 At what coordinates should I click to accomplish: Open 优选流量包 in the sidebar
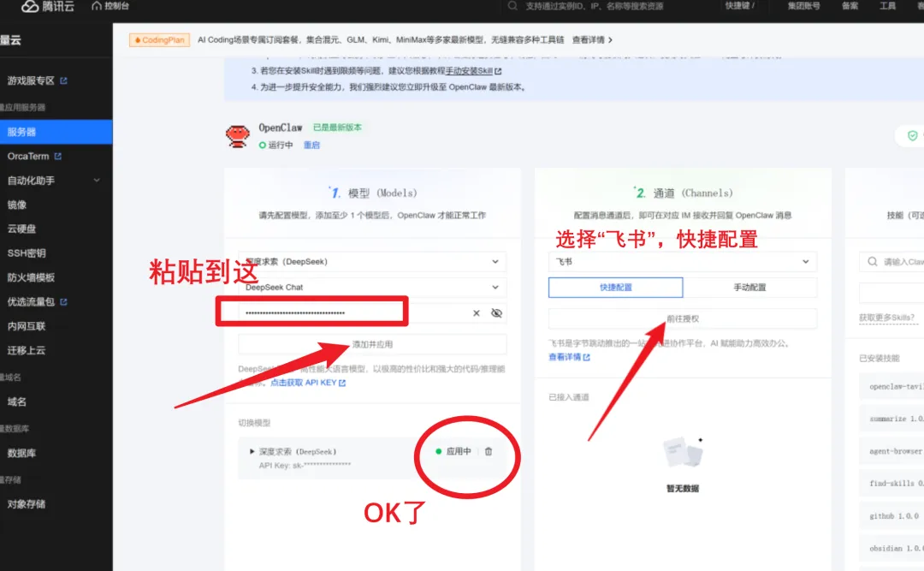coord(31,301)
